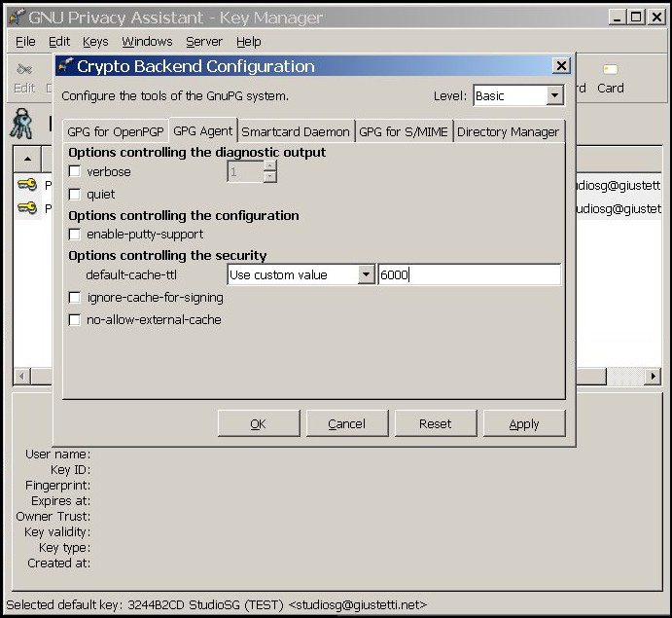Enable the quiet checkbox
The height and width of the screenshot is (618, 672).
pyautogui.click(x=75, y=195)
